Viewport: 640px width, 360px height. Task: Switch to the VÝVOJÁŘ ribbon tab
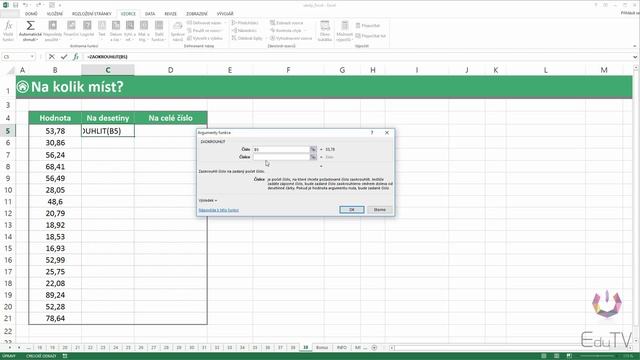point(225,14)
